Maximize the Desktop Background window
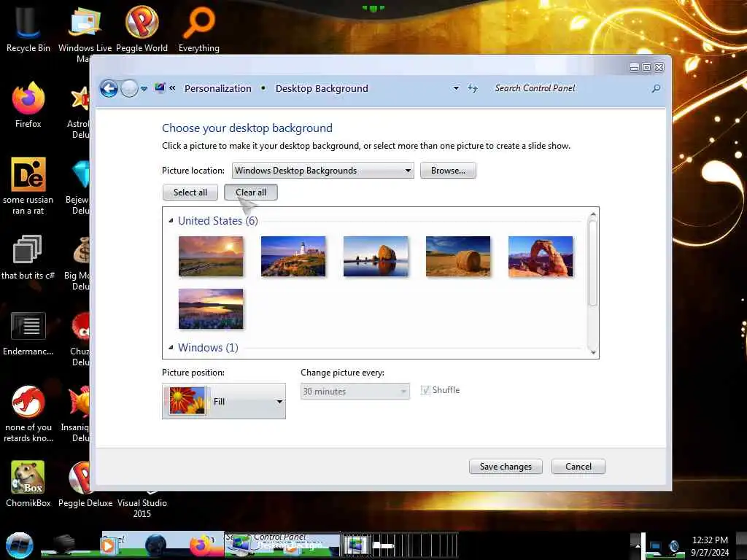Image resolution: width=747 pixels, height=560 pixels. 646,67
